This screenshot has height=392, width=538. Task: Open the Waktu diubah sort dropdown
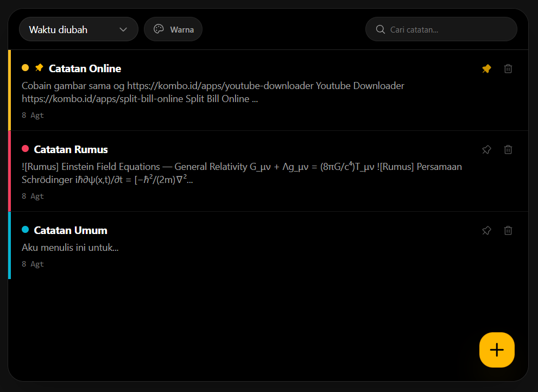[79, 29]
